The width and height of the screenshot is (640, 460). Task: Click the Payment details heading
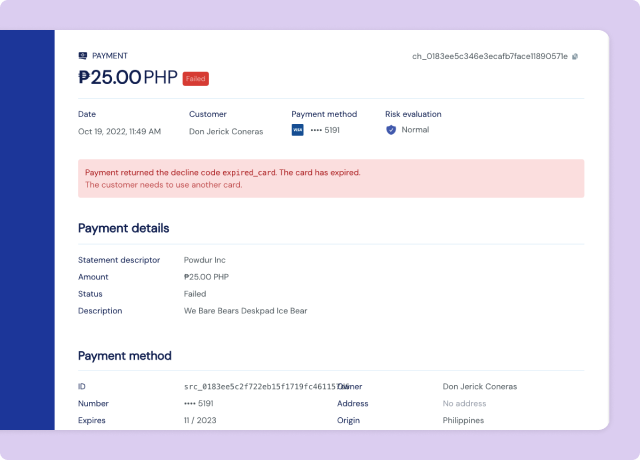[123, 228]
